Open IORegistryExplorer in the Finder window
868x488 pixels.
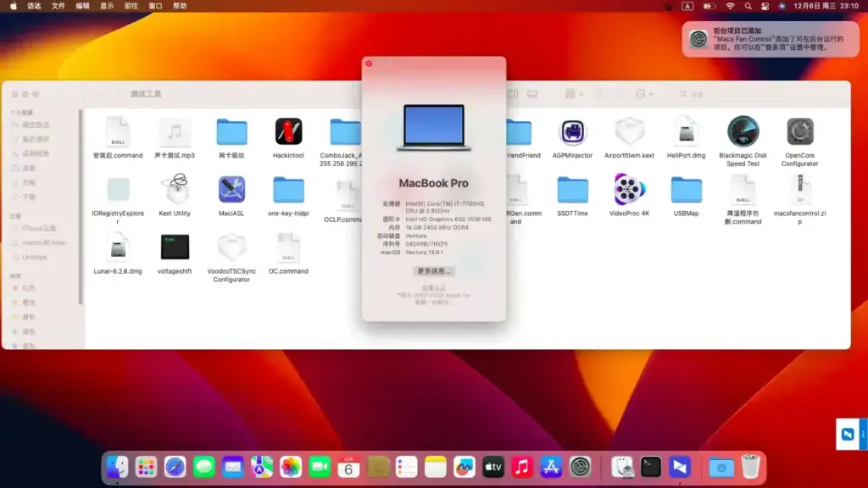click(x=118, y=190)
